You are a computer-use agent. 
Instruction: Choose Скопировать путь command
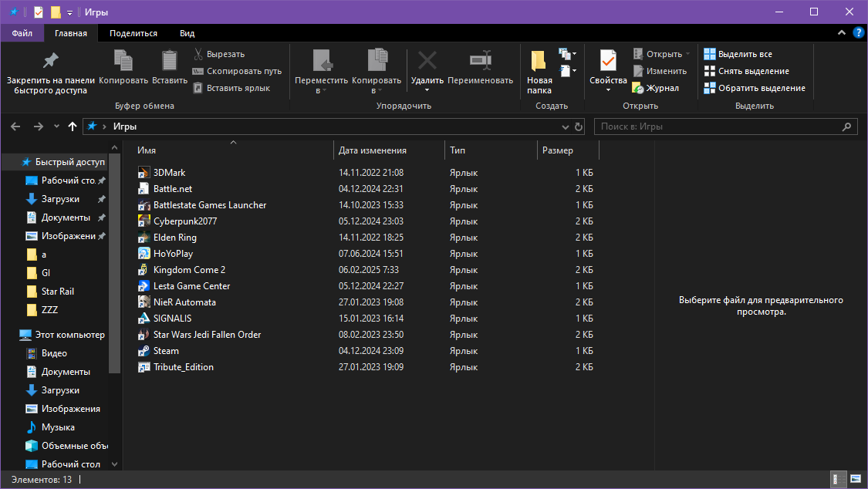coord(237,72)
